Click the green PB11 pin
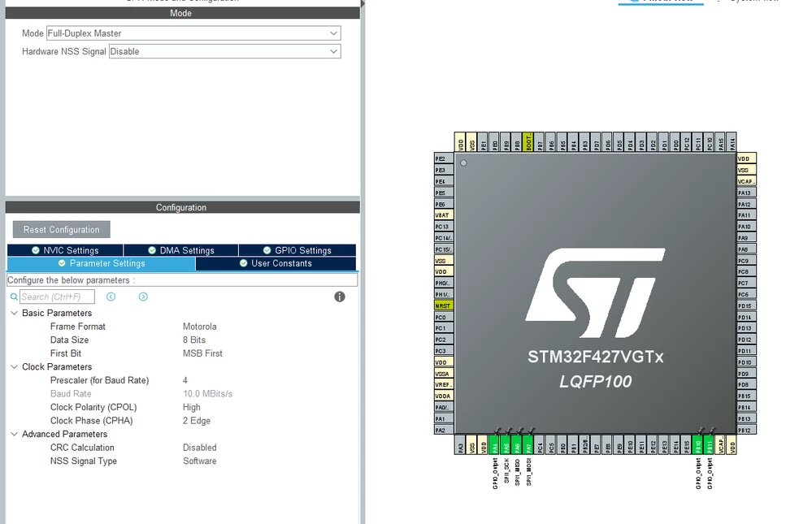This screenshot has width=812, height=524. [710, 444]
